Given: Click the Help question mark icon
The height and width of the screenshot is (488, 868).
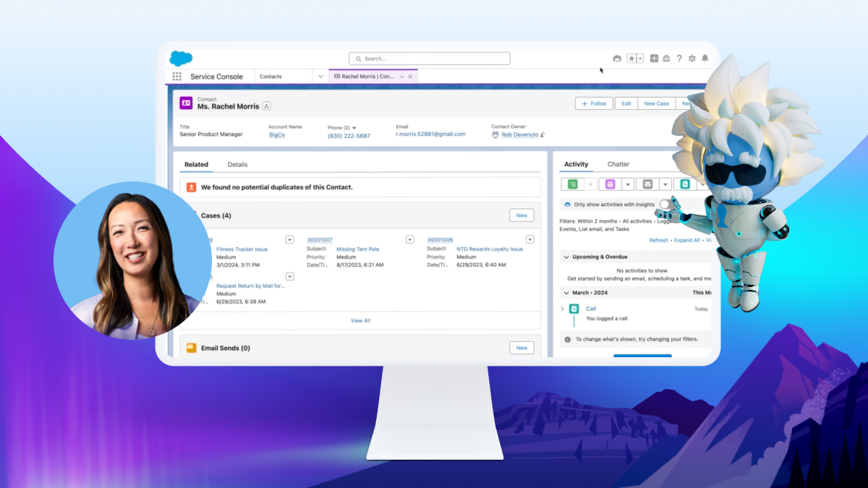Looking at the screenshot, I should pyautogui.click(x=679, y=58).
